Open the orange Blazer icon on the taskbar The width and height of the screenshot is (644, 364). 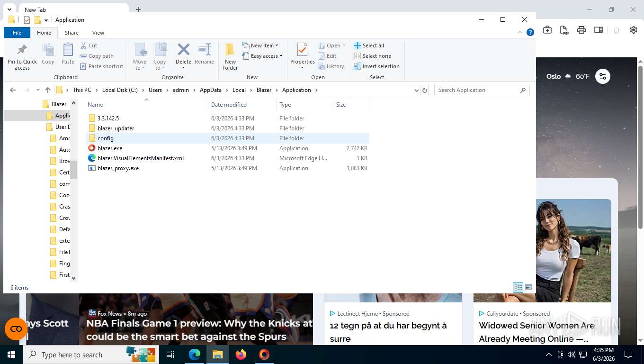(x=264, y=355)
